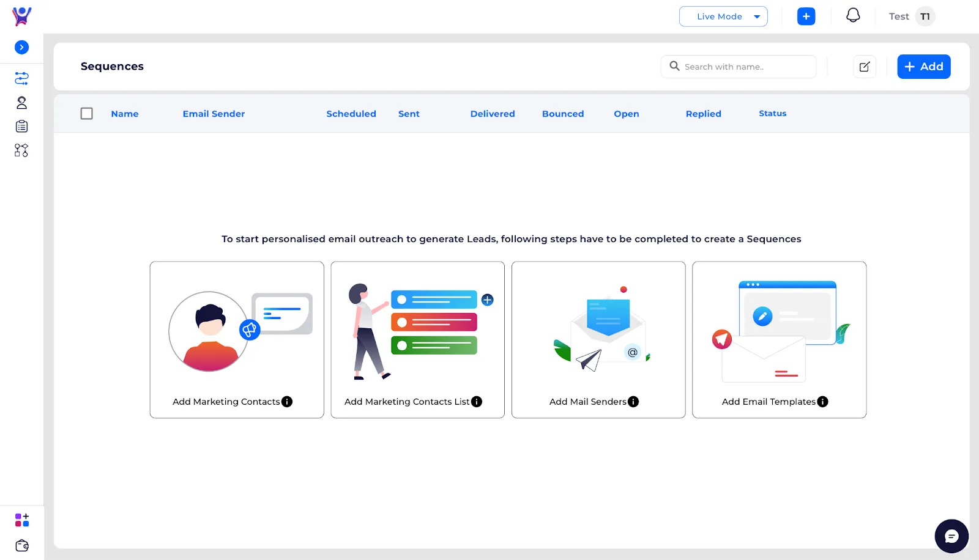Click info icon beside Add Email Templates

click(823, 402)
